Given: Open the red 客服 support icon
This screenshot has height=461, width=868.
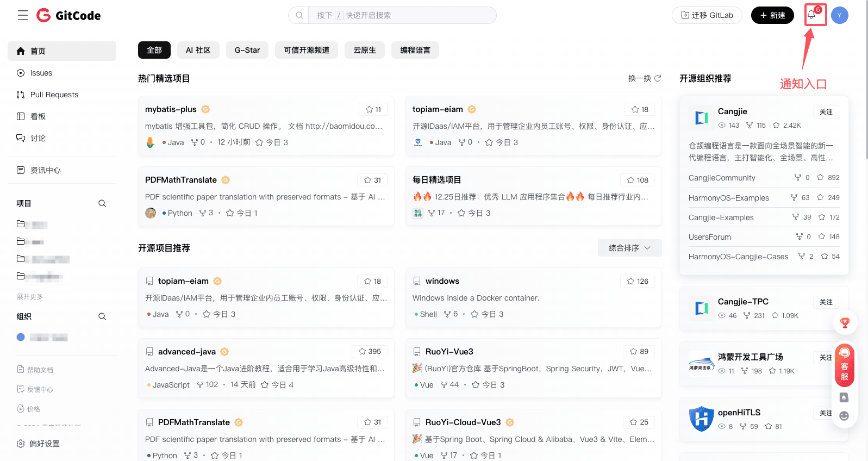Looking at the screenshot, I should pos(844,365).
